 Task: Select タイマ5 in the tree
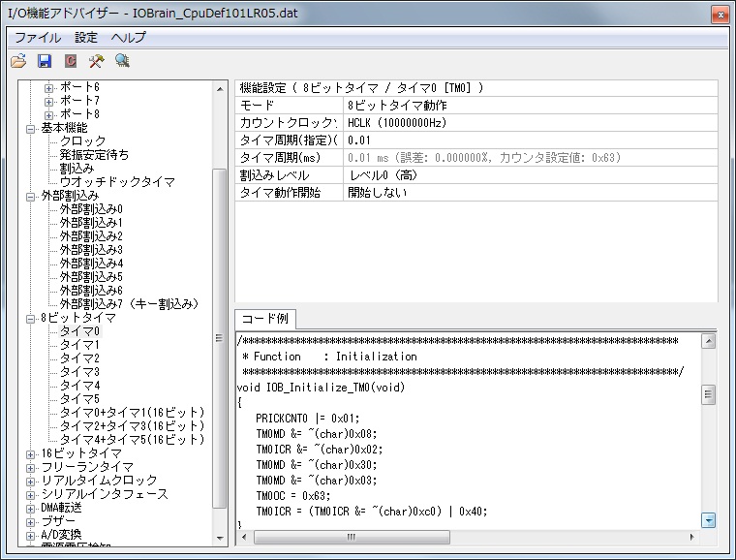click(x=79, y=399)
